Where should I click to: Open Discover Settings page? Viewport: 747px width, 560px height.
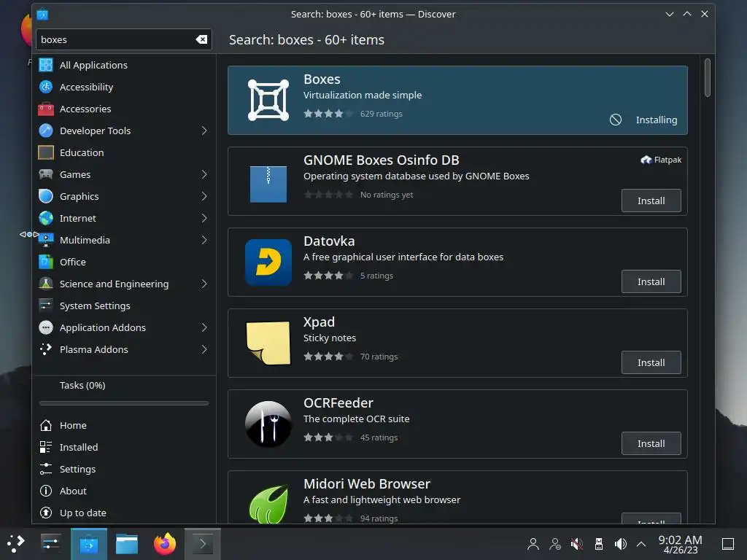click(124, 469)
